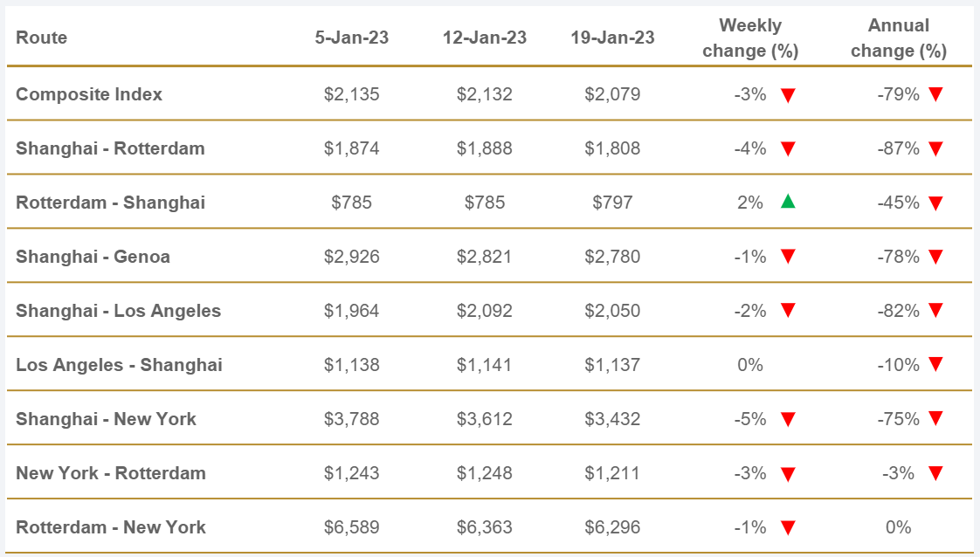Viewport: 980px width, 557px height.
Task: Click the red annual change arrow for Shanghai - Rotterdam
Action: [x=936, y=149]
